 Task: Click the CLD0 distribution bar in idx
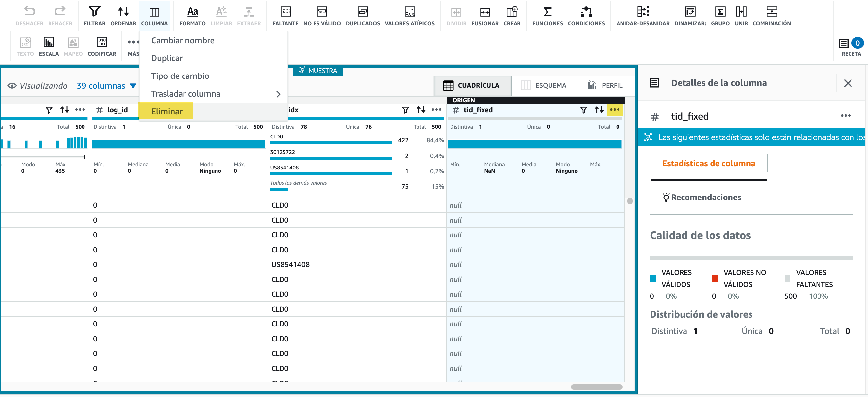pos(331,143)
